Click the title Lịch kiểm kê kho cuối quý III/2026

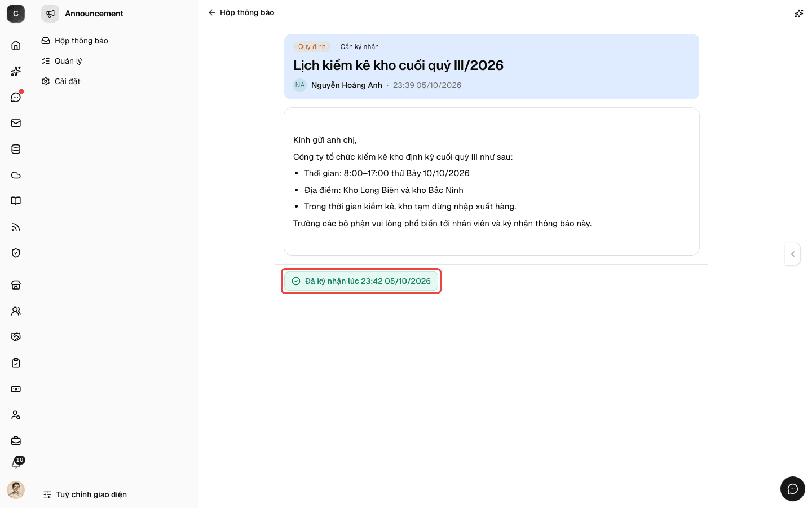(x=398, y=65)
